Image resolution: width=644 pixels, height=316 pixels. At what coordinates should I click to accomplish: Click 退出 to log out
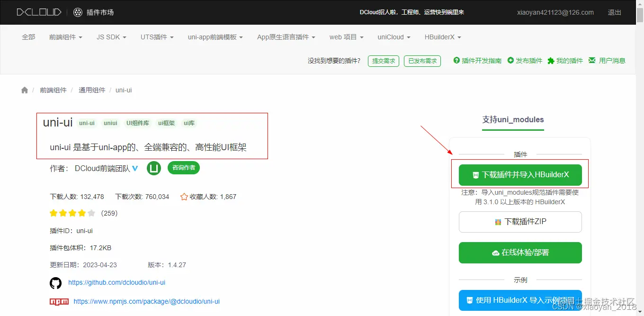point(615,12)
